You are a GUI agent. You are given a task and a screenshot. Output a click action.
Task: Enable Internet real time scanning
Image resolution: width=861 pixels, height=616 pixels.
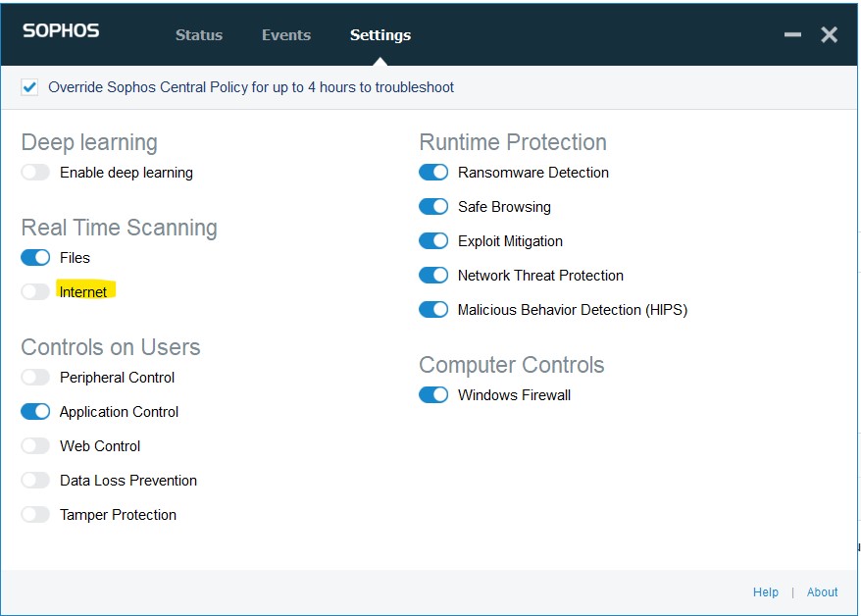pos(35,291)
